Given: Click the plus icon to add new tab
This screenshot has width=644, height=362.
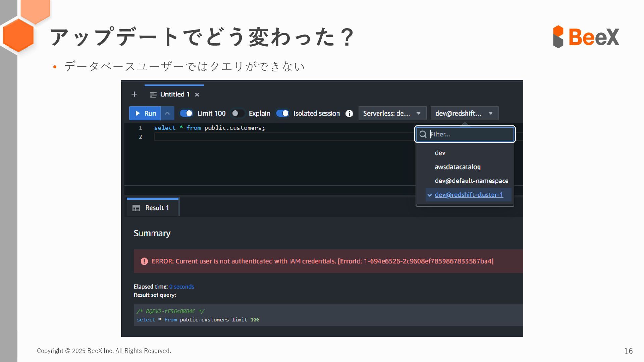Looking at the screenshot, I should (134, 95).
